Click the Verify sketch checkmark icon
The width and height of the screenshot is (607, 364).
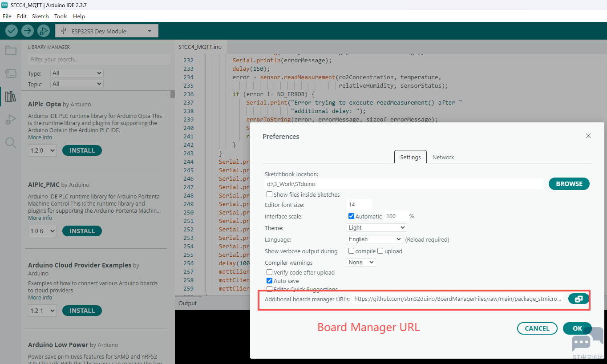11,31
